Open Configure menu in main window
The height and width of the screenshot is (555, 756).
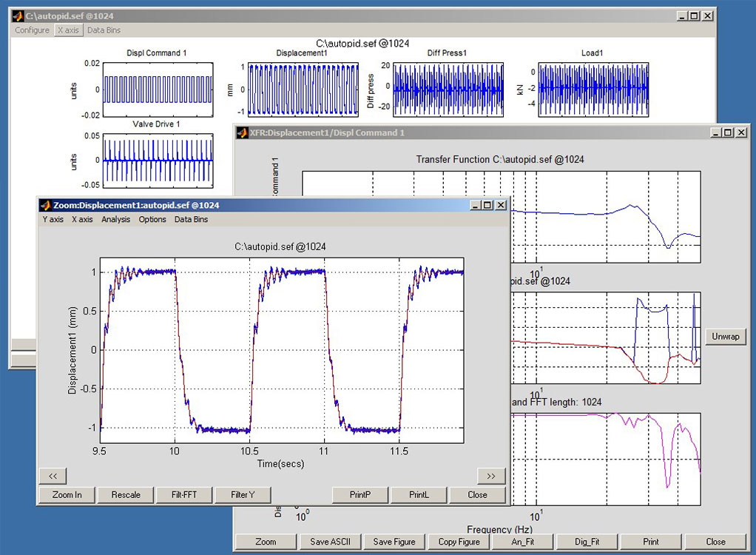point(32,30)
